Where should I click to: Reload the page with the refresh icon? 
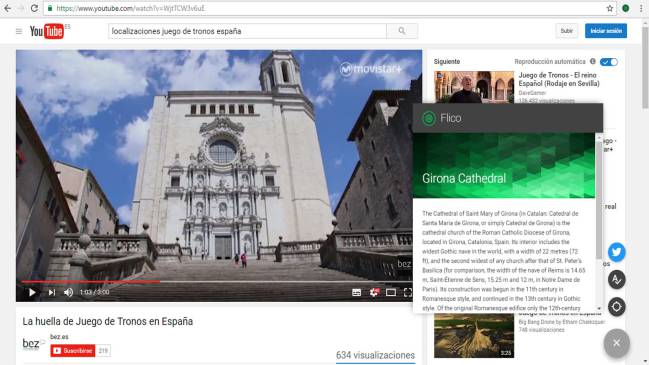click(34, 8)
